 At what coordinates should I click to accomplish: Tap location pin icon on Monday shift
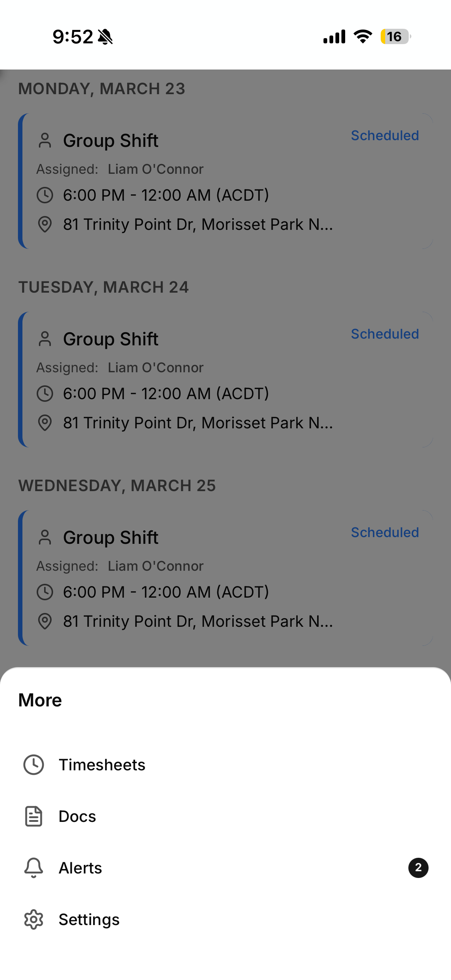45,225
